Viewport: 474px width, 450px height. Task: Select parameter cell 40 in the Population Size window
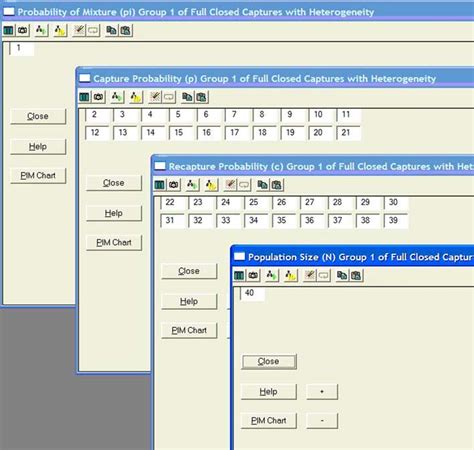[x=252, y=294]
